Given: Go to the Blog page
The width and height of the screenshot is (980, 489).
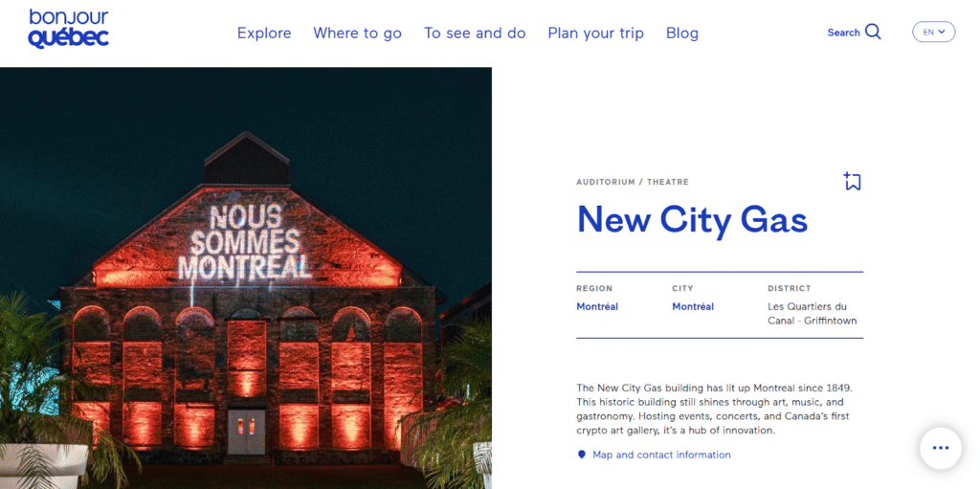Looking at the screenshot, I should click(682, 33).
